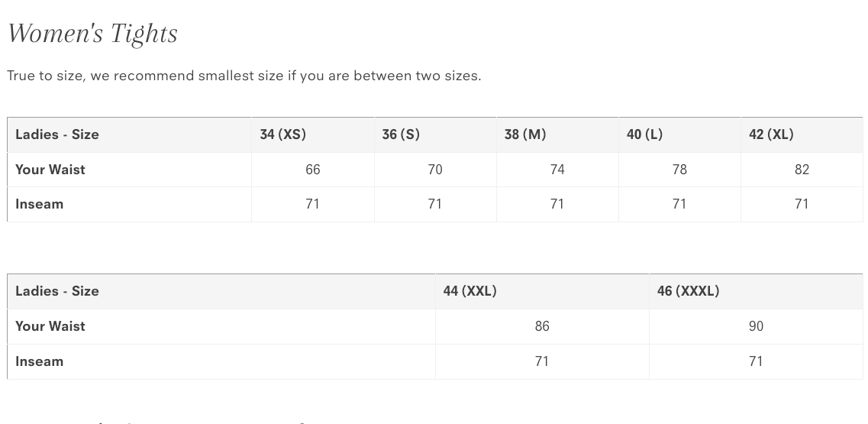Select the 36 (S) size column header

pyautogui.click(x=401, y=134)
